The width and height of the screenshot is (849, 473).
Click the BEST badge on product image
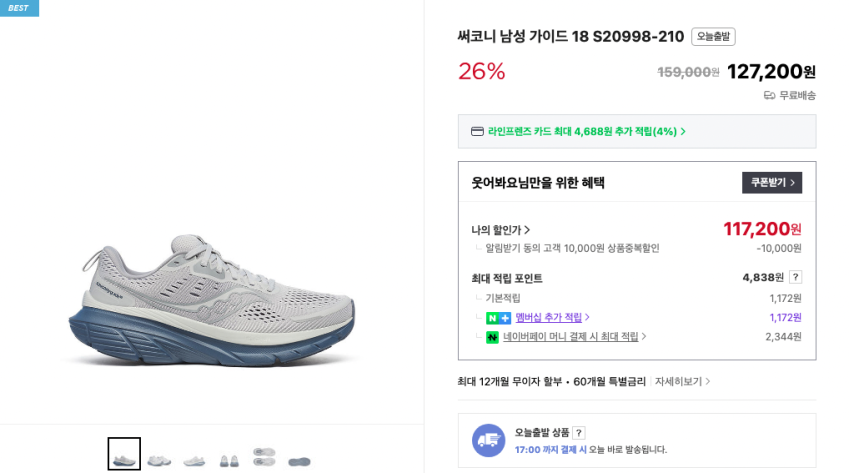coord(19,8)
